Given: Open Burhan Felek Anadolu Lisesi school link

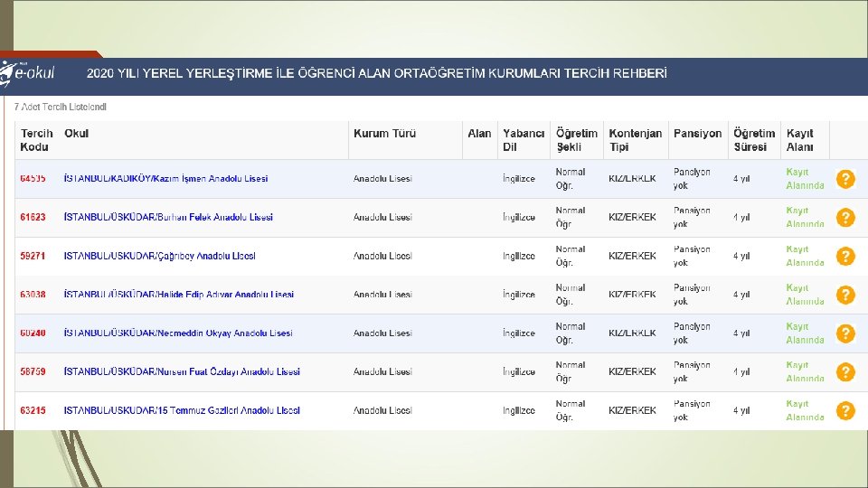Looking at the screenshot, I should point(168,218).
